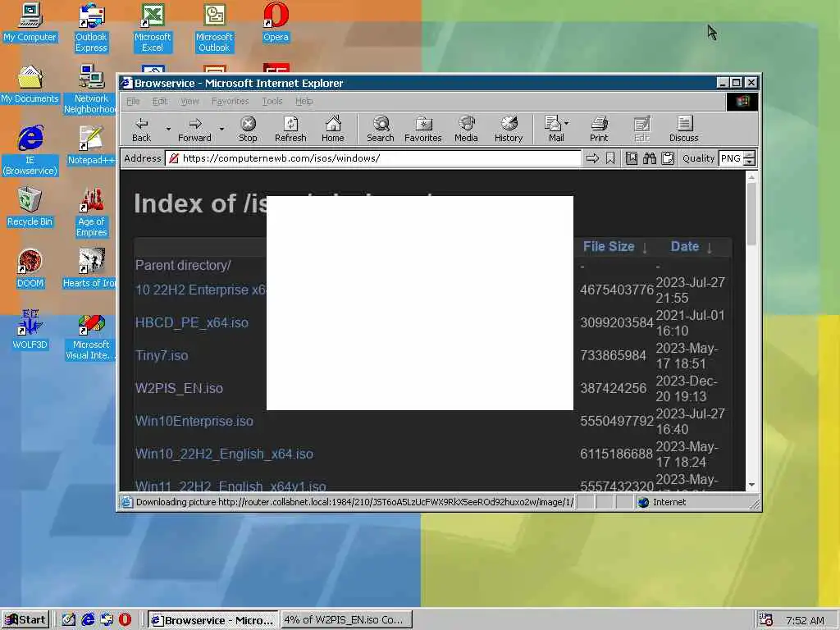840x630 pixels.
Task: Show the History pane
Action: pyautogui.click(x=509, y=129)
